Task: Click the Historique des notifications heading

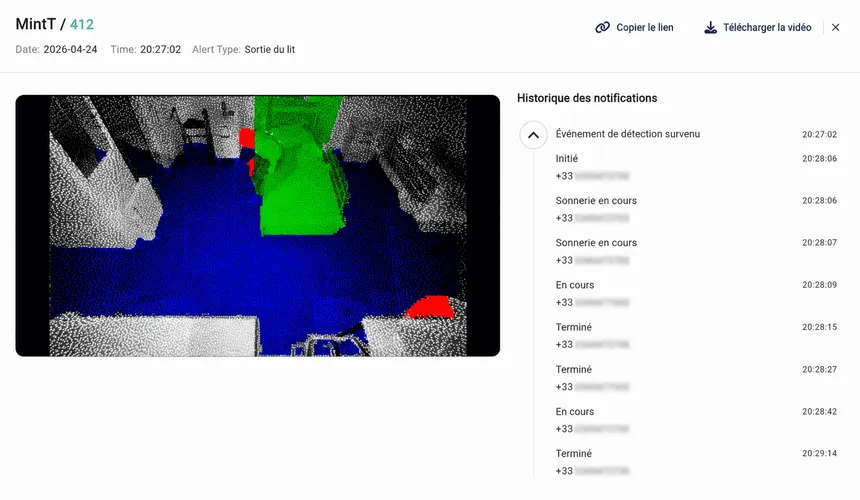Action: [x=587, y=98]
